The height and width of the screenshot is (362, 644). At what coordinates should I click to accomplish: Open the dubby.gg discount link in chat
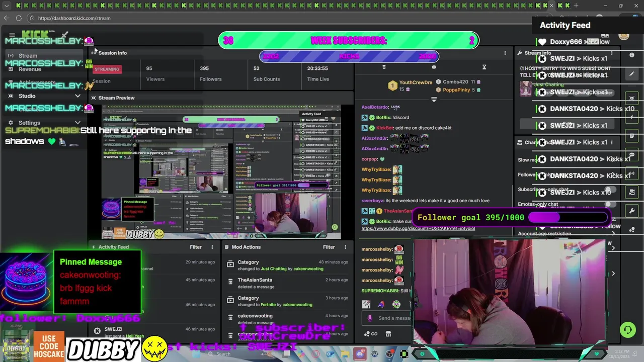418,228
